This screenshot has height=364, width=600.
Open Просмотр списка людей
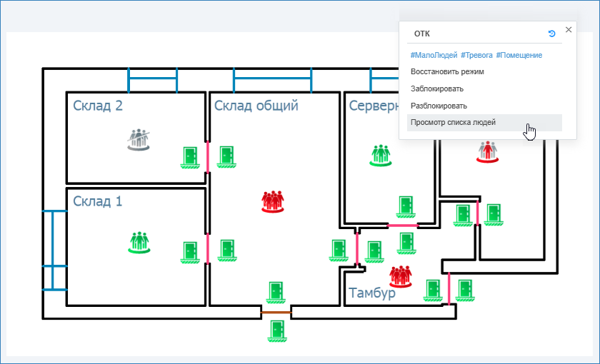[x=453, y=123]
